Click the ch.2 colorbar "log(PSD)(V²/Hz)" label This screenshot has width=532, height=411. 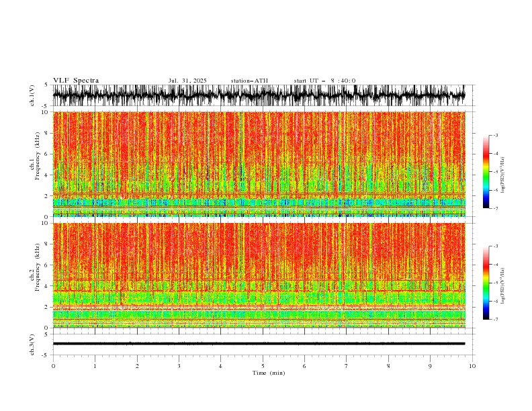pyautogui.click(x=503, y=286)
